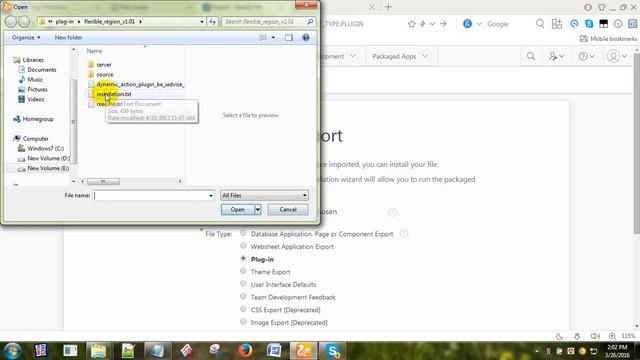
Task: Open the view options dropdown arrow
Action: [273, 38]
